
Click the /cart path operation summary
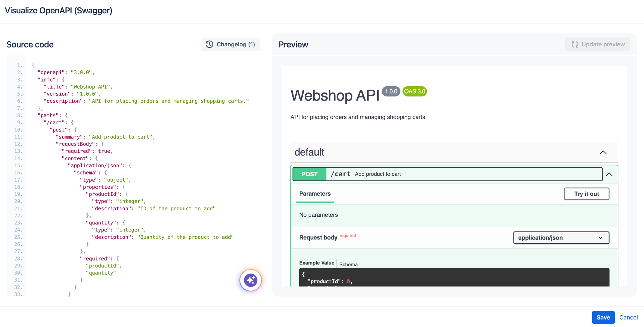[x=378, y=174]
